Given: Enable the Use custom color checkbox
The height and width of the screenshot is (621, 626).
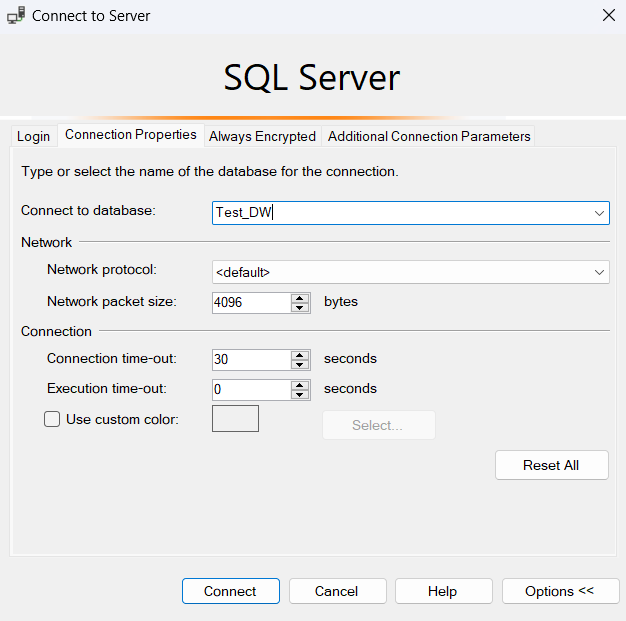Looking at the screenshot, I should point(52,420).
